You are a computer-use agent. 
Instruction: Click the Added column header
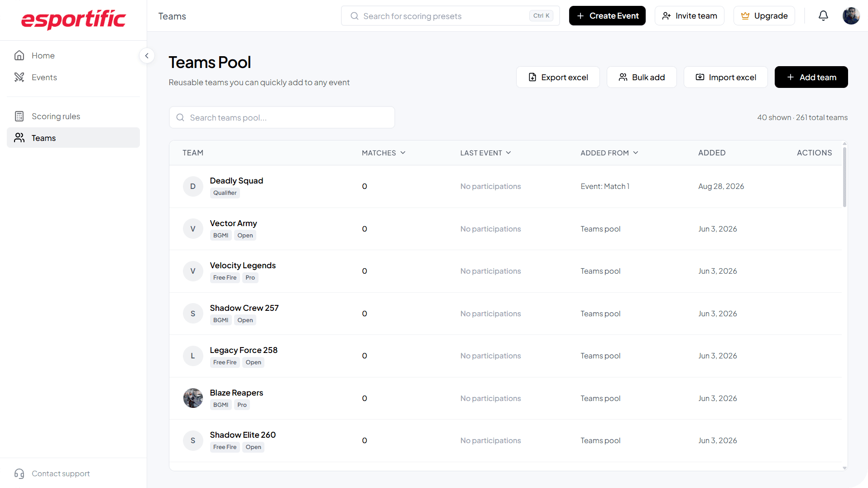point(711,153)
